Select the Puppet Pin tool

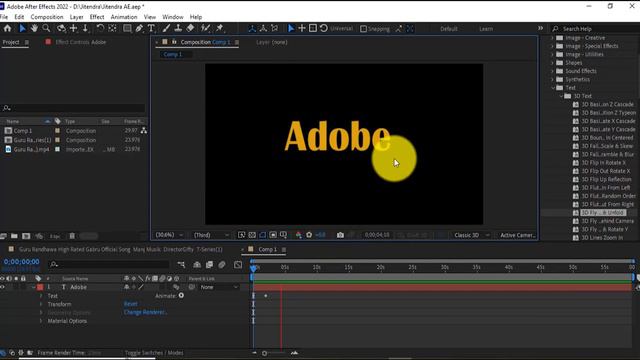click(220, 28)
